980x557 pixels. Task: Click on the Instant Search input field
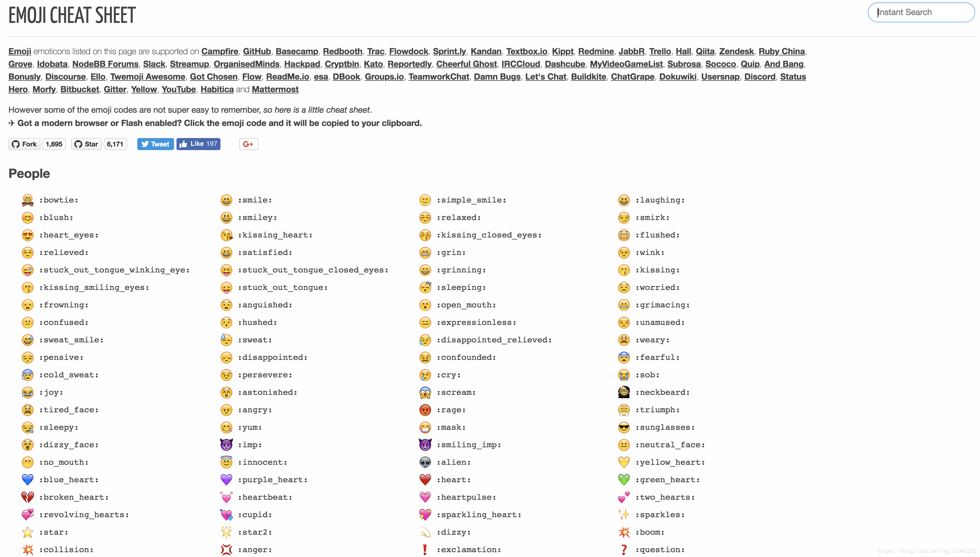tap(921, 12)
